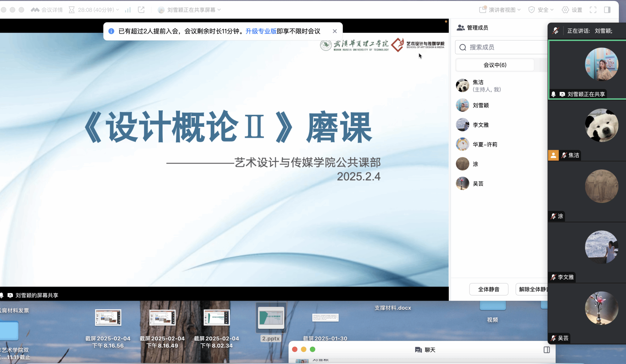The image size is (626, 364).
Task: Open 设置 settings gear
Action: tap(572, 10)
